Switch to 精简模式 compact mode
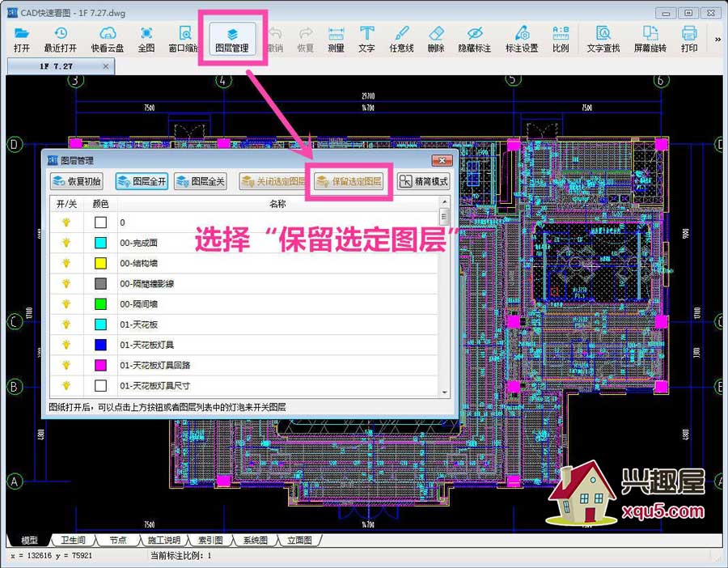This screenshot has height=568, width=728. (423, 181)
